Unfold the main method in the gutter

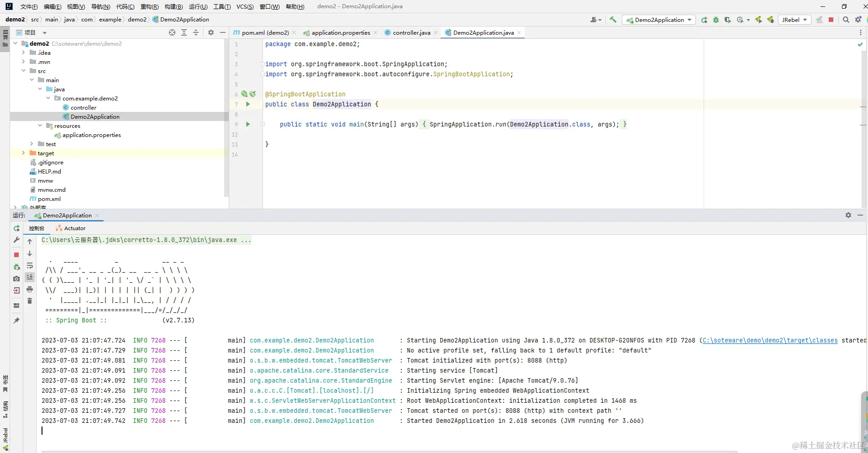[263, 124]
